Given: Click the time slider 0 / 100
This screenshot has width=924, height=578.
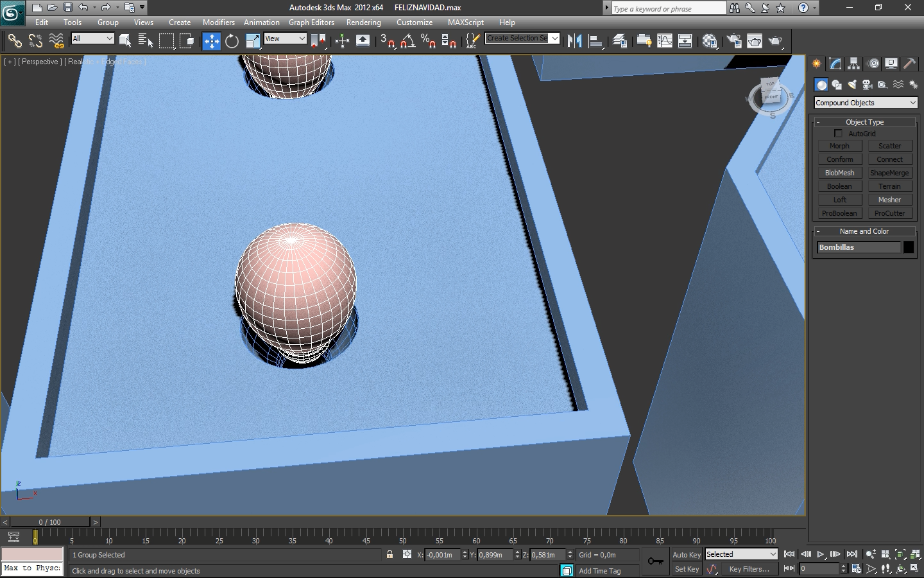Looking at the screenshot, I should pos(50,522).
